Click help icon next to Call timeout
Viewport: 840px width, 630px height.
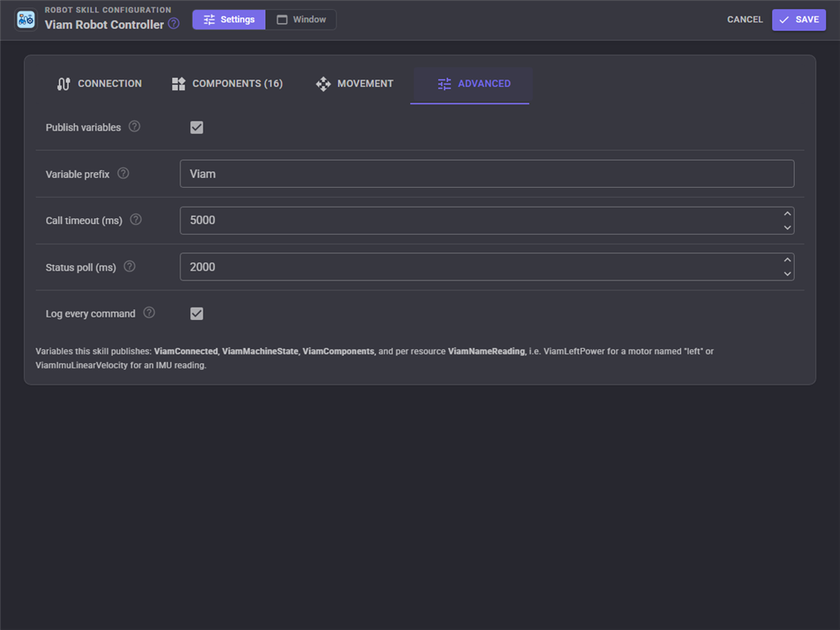(x=136, y=220)
